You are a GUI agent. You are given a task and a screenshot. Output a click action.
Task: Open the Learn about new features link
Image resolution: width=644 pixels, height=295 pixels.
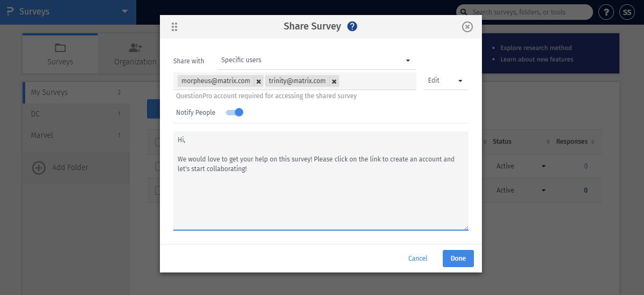coord(537,60)
